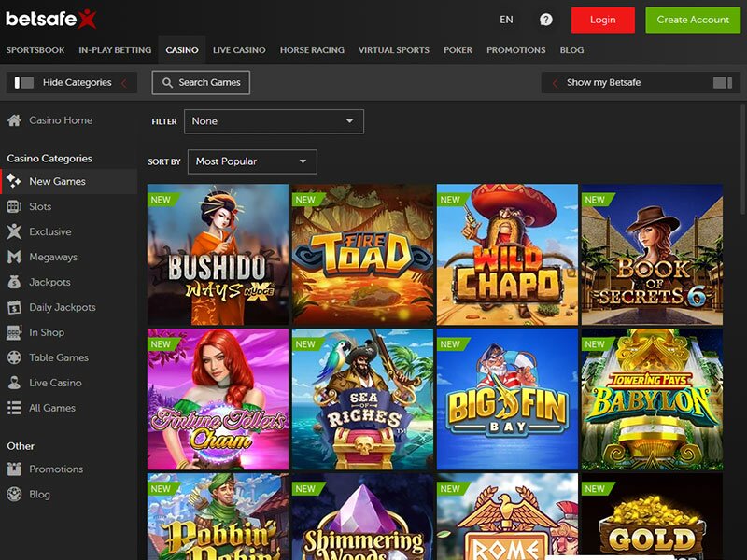This screenshot has height=560, width=747.
Task: Click the Casino Home house icon
Action: [12, 120]
